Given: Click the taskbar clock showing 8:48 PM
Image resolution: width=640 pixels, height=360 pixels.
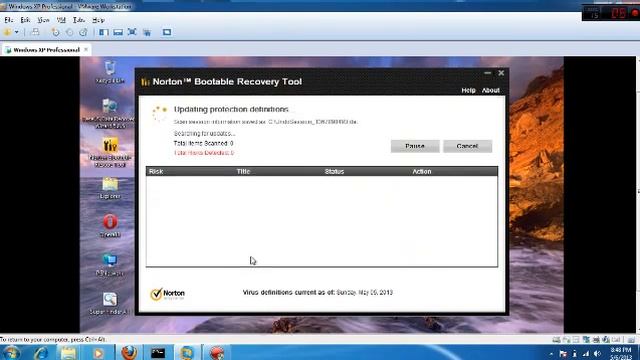Looking at the screenshot, I should pos(620,353).
